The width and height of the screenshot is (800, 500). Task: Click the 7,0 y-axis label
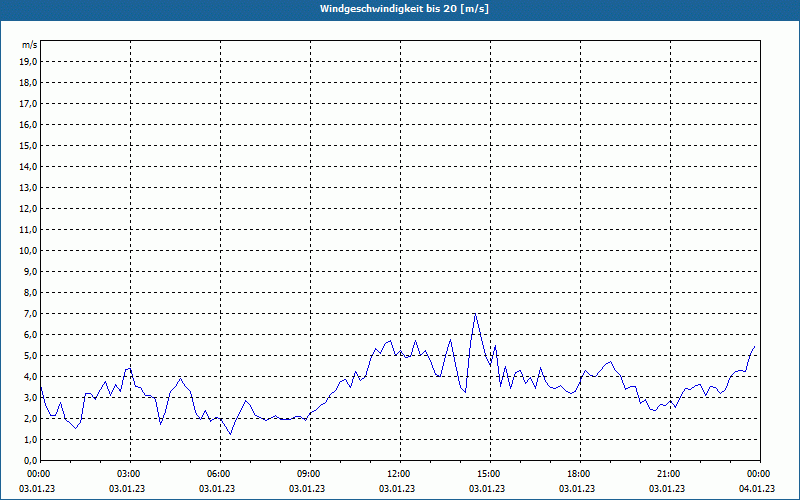[x=31, y=313]
